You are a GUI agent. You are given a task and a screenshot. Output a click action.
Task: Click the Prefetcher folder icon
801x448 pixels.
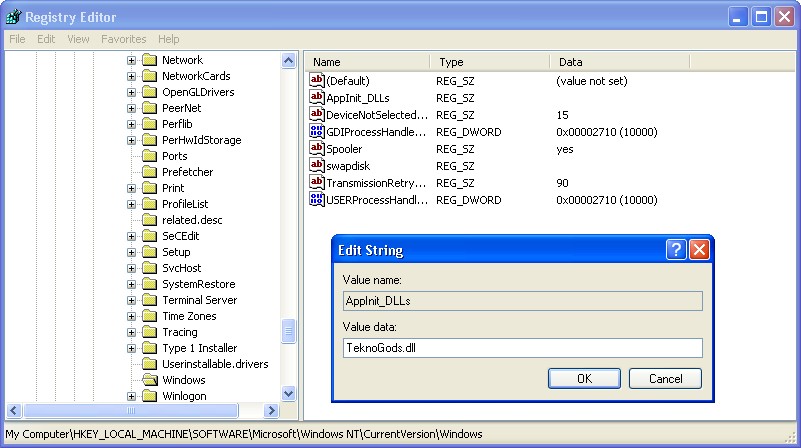[149, 172]
